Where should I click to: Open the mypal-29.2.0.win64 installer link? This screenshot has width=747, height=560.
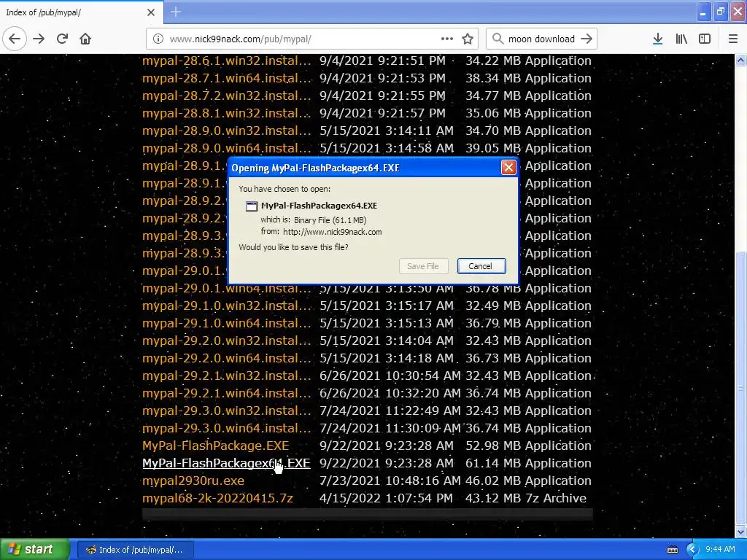tap(226, 359)
